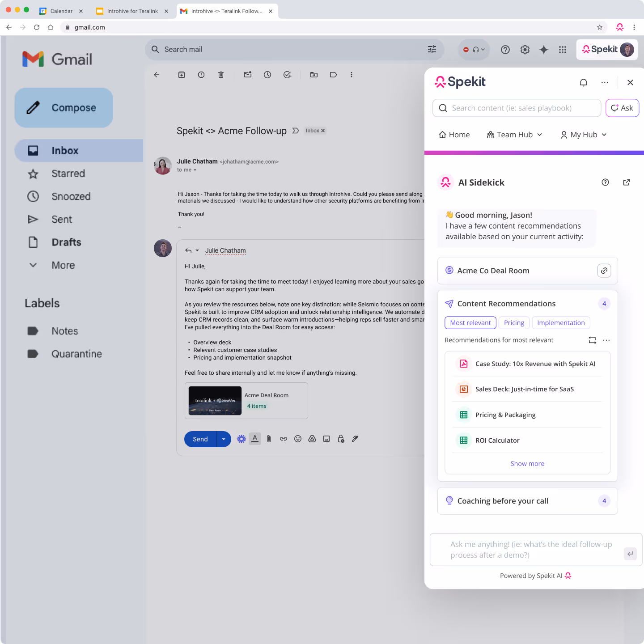The image size is (644, 644).
Task: Select Pricing filter chip
Action: pos(514,323)
